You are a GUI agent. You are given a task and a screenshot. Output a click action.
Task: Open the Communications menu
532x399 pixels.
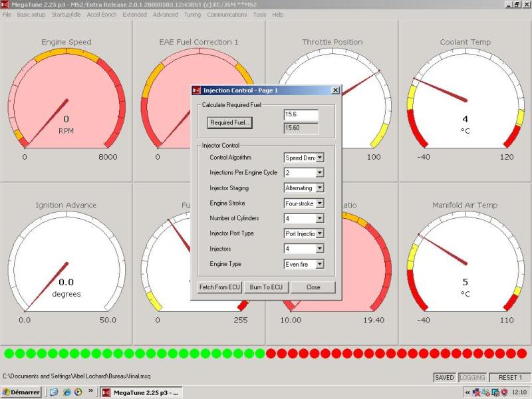point(227,15)
